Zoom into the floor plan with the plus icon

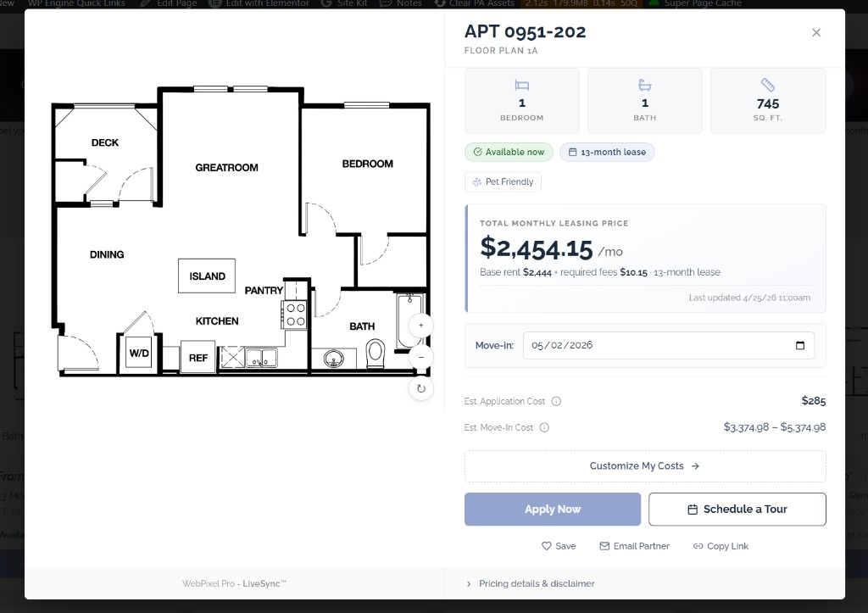(x=420, y=326)
